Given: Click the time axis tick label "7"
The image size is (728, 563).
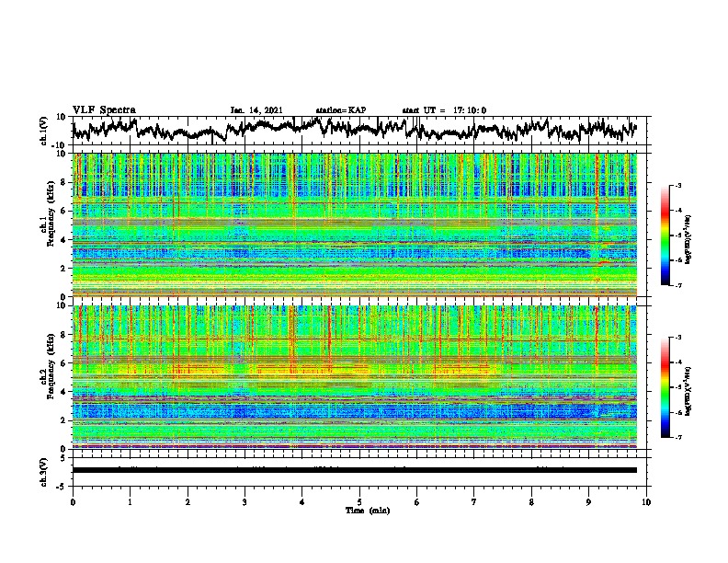Looking at the screenshot, I should click(474, 502).
